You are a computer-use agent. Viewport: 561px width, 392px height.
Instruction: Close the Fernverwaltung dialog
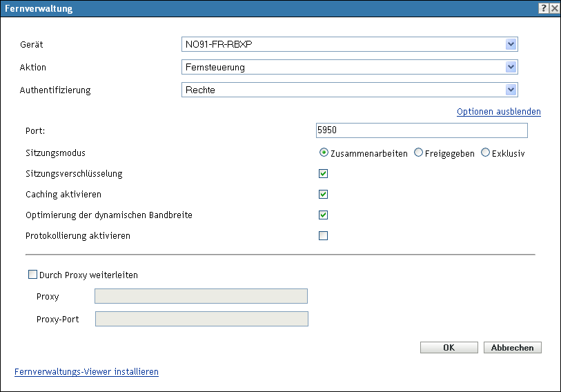tap(554, 8)
